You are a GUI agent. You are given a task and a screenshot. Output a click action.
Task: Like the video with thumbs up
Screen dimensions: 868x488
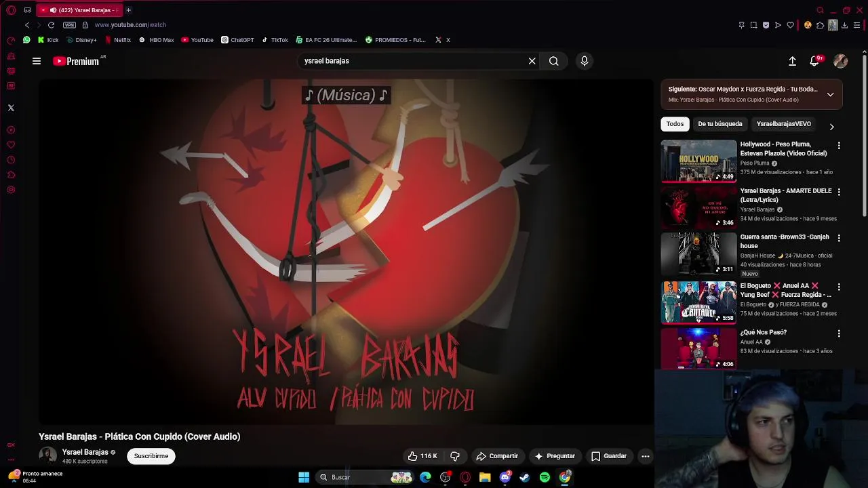point(422,456)
